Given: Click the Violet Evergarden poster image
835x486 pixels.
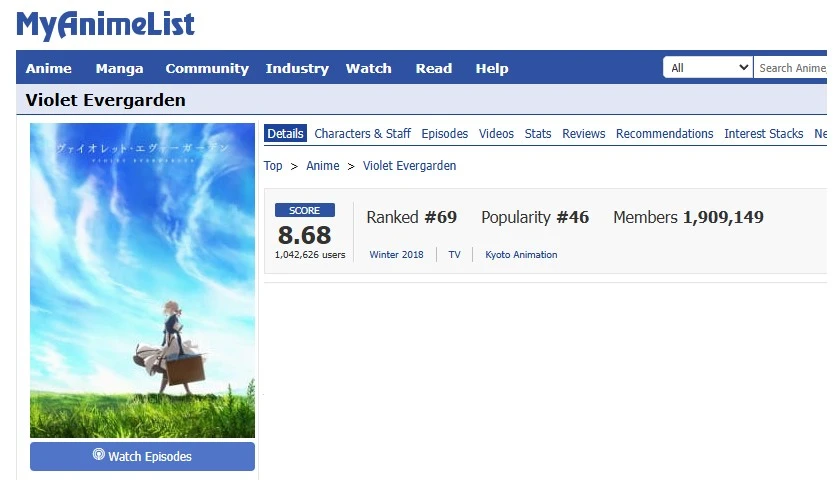Looking at the screenshot, I should pos(142,280).
